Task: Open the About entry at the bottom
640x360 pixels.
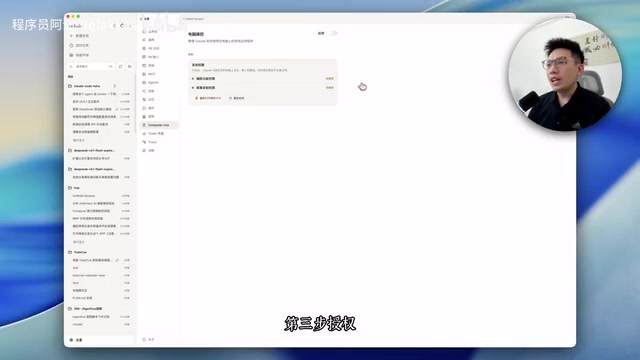Action: point(149,340)
